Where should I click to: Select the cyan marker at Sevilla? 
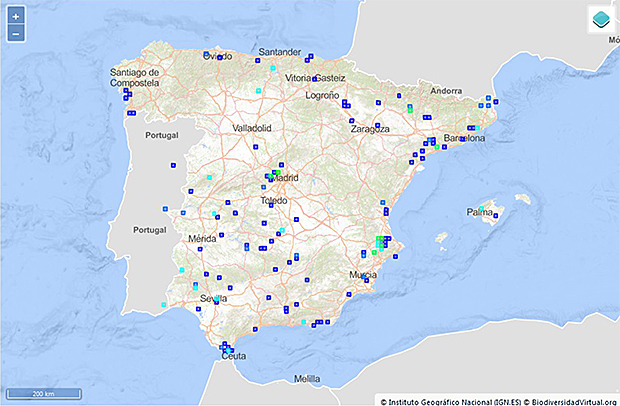[218, 299]
